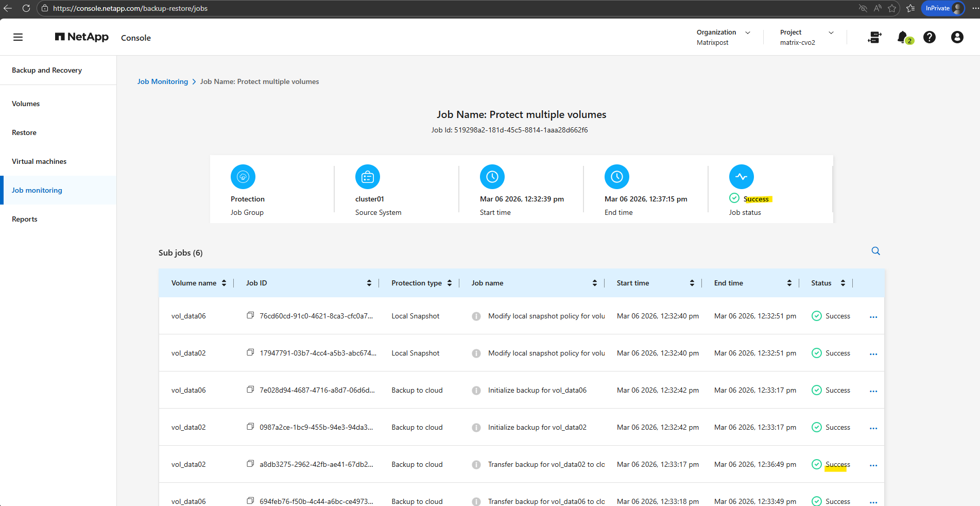Image resolution: width=980 pixels, height=506 pixels.
Task: Sort the table by Protection type
Action: click(x=450, y=283)
